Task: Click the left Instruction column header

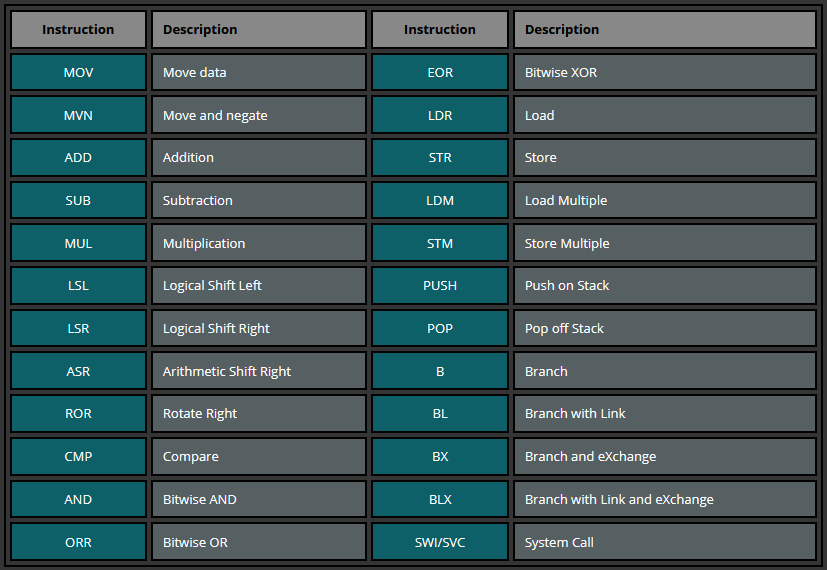Action: click(x=78, y=29)
